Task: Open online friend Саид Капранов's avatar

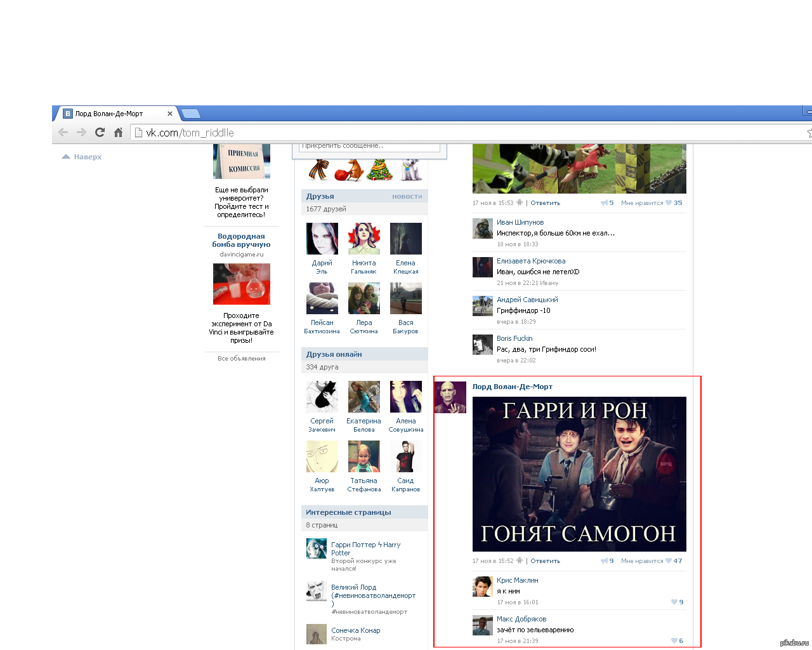Action: [406, 456]
